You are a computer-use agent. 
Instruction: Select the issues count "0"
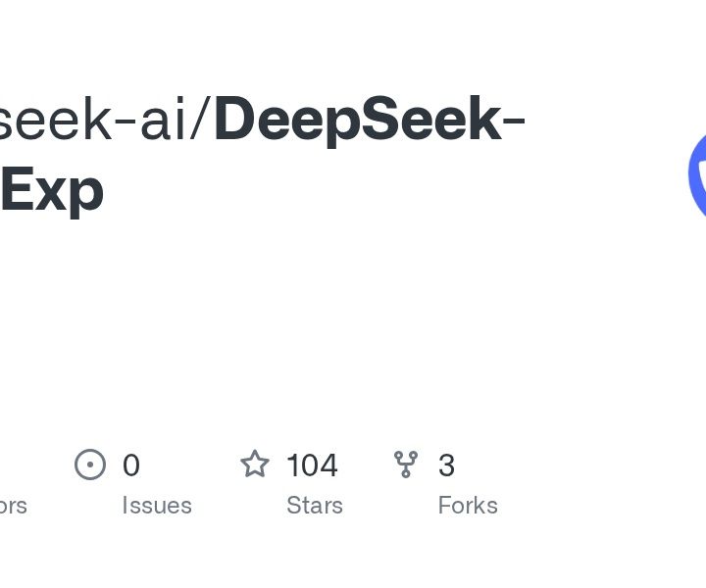tap(131, 465)
